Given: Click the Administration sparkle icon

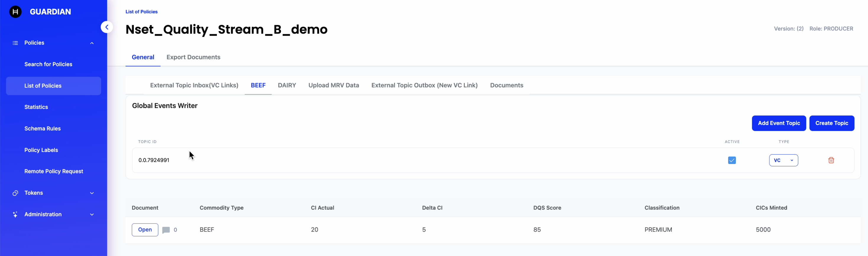Looking at the screenshot, I should [15, 215].
